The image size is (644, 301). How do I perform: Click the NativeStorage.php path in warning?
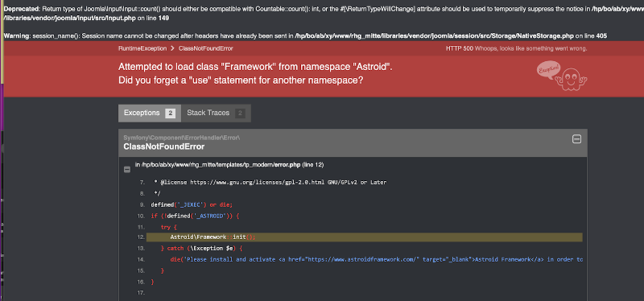coord(434,36)
